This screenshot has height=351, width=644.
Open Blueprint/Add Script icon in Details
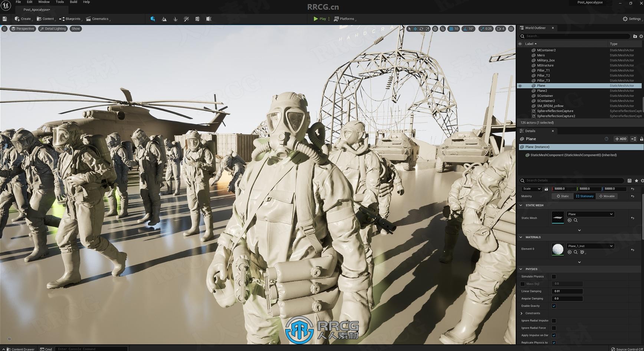634,139
